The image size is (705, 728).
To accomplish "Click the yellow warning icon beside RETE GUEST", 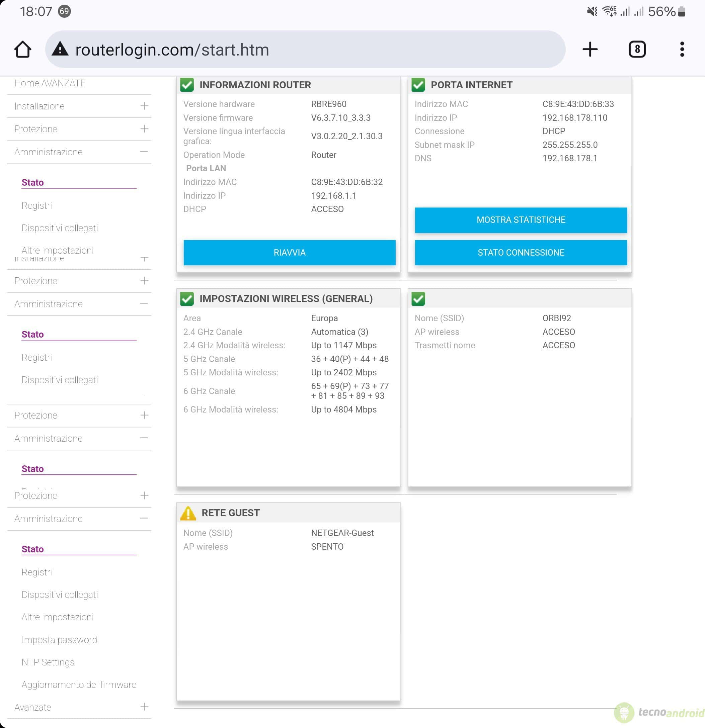I will [x=188, y=513].
